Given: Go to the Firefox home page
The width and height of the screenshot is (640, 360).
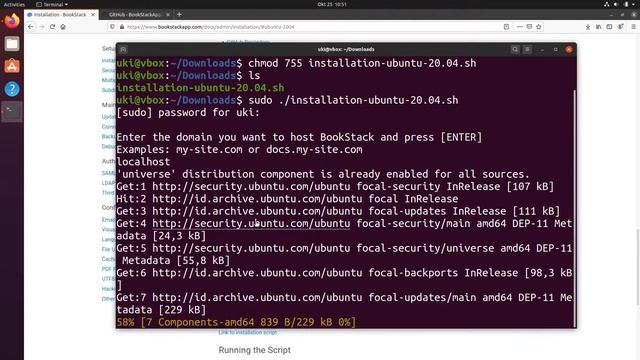Looking at the screenshot, I should 63,27.
